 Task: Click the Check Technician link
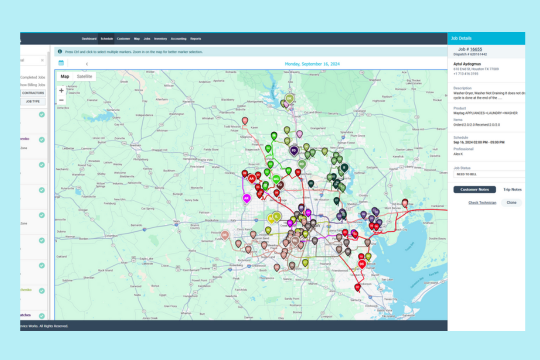tap(482, 203)
